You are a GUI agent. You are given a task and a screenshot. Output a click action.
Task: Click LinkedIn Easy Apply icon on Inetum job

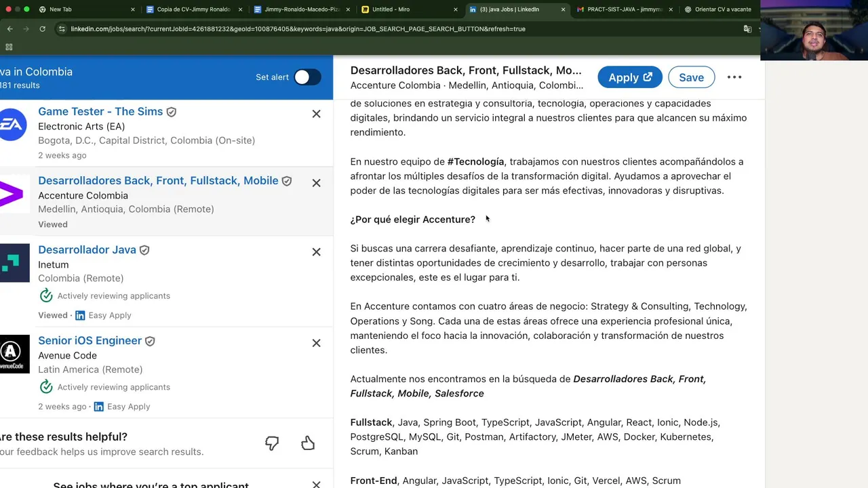[80, 315]
